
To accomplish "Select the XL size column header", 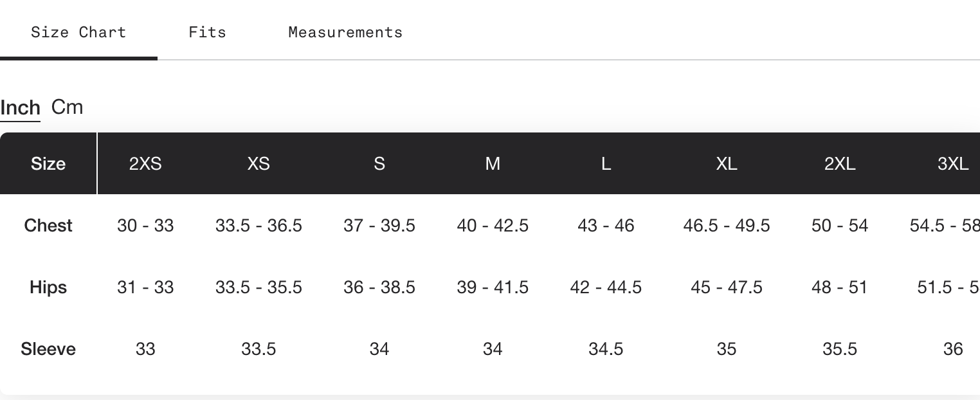I will [727, 163].
